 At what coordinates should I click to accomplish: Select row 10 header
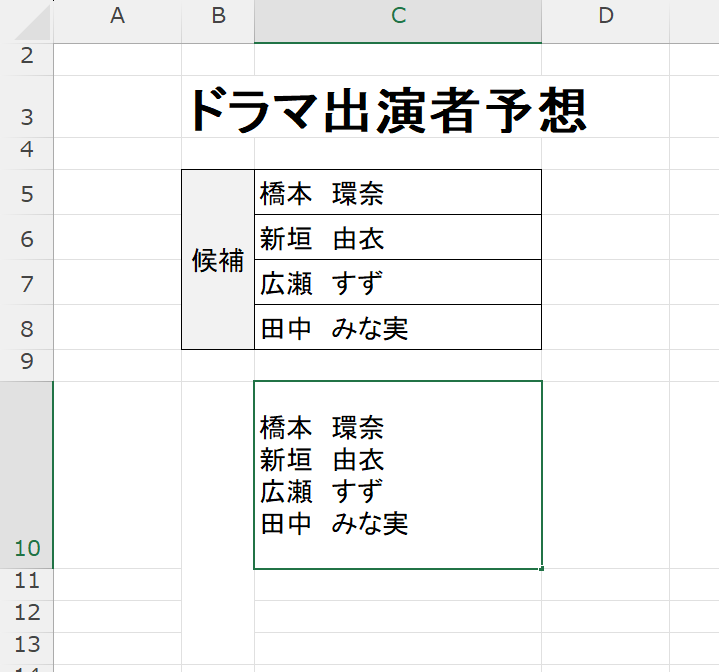click(26, 547)
